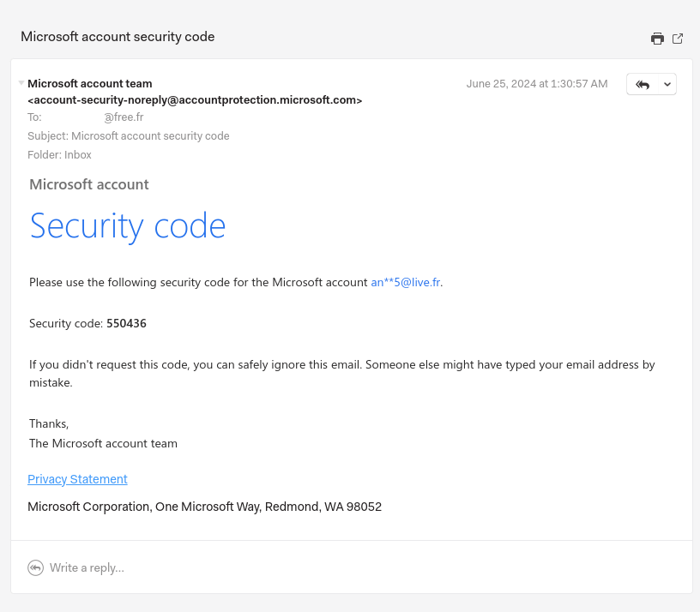This screenshot has width=700, height=612.
Task: Expand the reply options dropdown chevron
Action: [667, 84]
